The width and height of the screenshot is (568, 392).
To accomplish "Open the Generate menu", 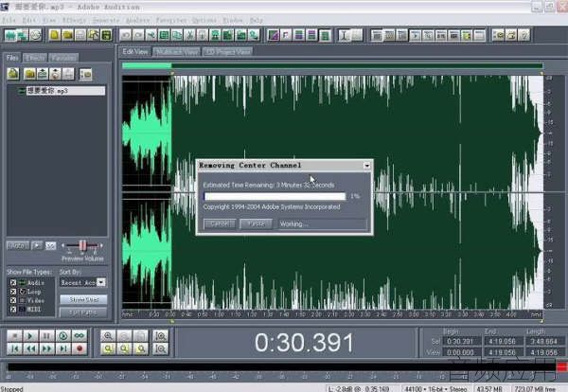I will [106, 20].
